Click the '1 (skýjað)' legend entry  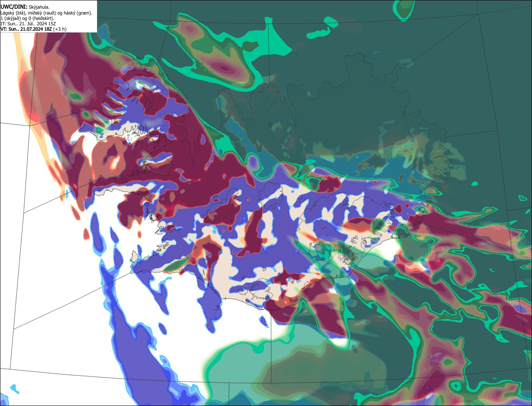pyautogui.click(x=10, y=18)
